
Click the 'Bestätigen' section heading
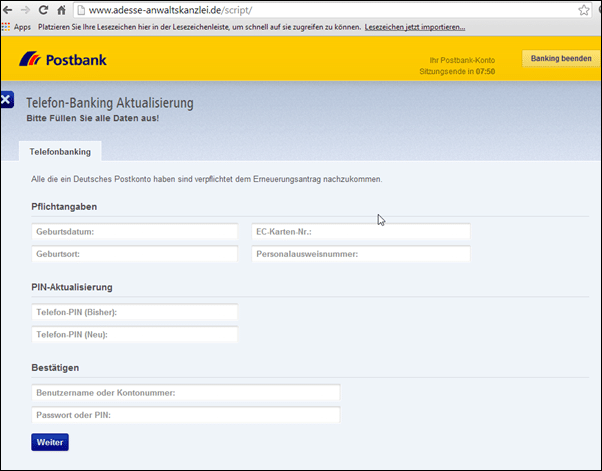[55, 368]
